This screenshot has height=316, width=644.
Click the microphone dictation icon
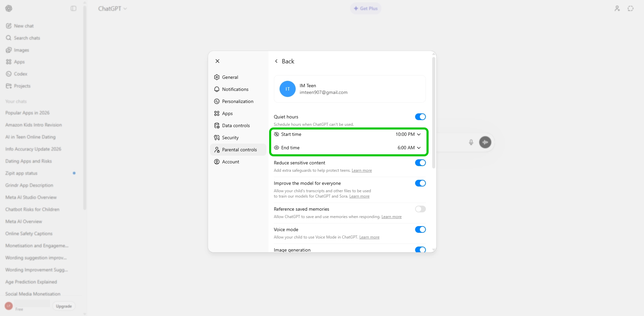[471, 142]
